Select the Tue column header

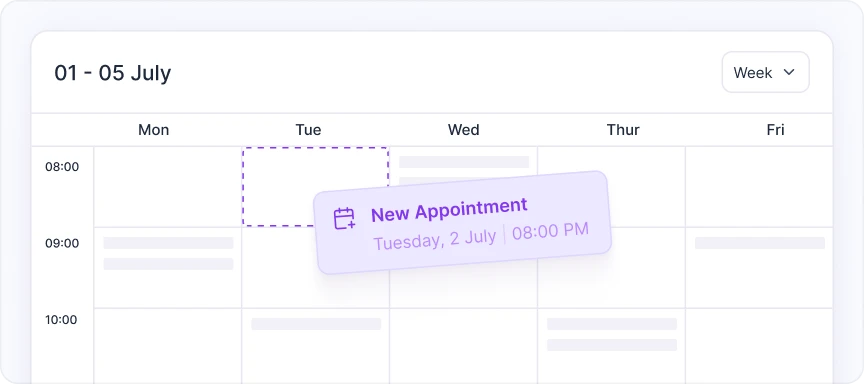[308, 129]
